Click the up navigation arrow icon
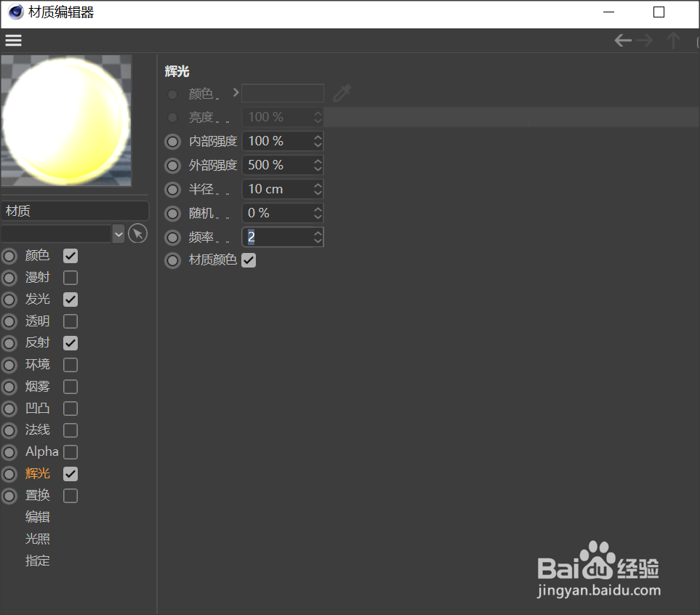 [674, 40]
